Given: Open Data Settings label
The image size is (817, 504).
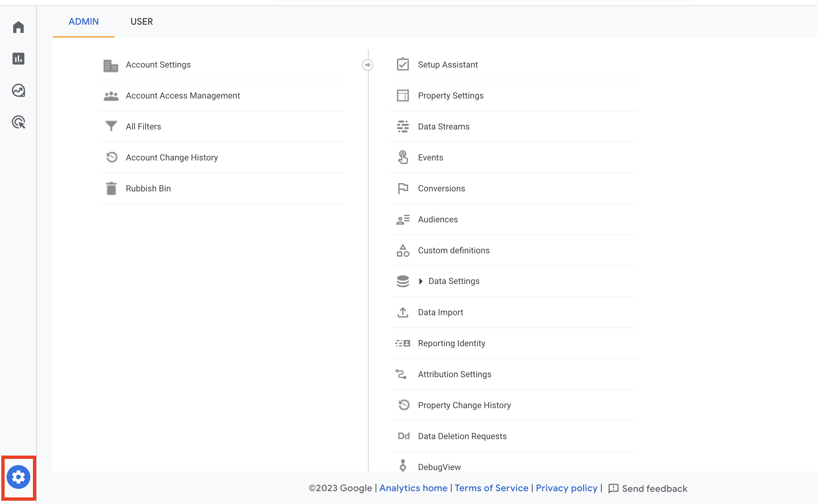Looking at the screenshot, I should pyautogui.click(x=454, y=281).
